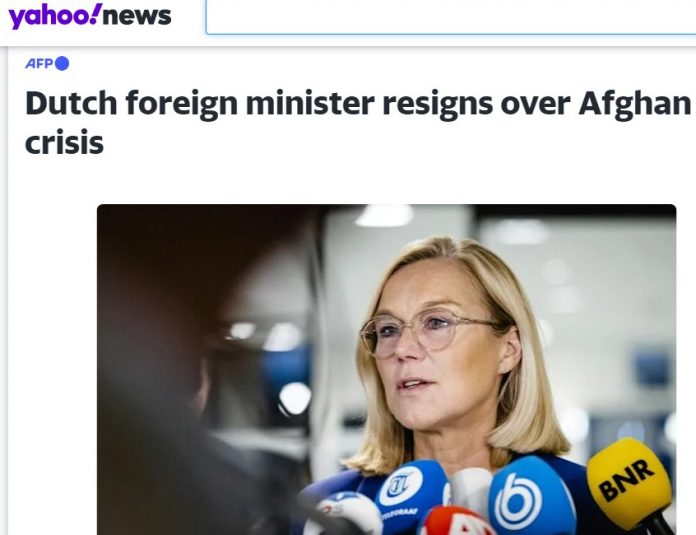696x535 pixels.
Task: Open the Dutch foreign minister headline
Action: (358, 123)
